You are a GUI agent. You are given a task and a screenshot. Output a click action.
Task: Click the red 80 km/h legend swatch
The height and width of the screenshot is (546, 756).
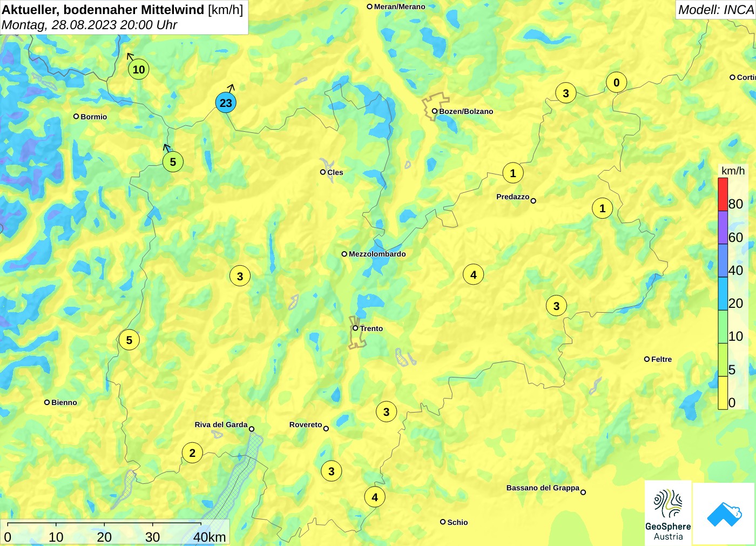tap(723, 194)
